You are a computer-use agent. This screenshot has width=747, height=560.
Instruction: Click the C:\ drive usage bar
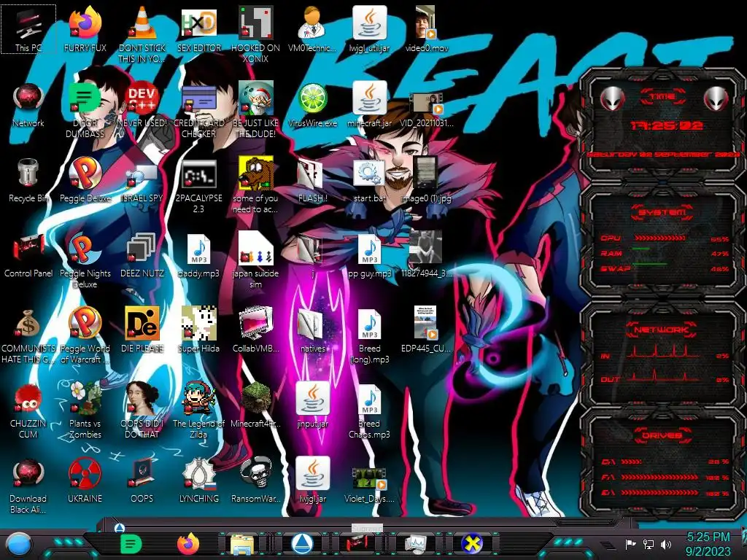[631, 462]
